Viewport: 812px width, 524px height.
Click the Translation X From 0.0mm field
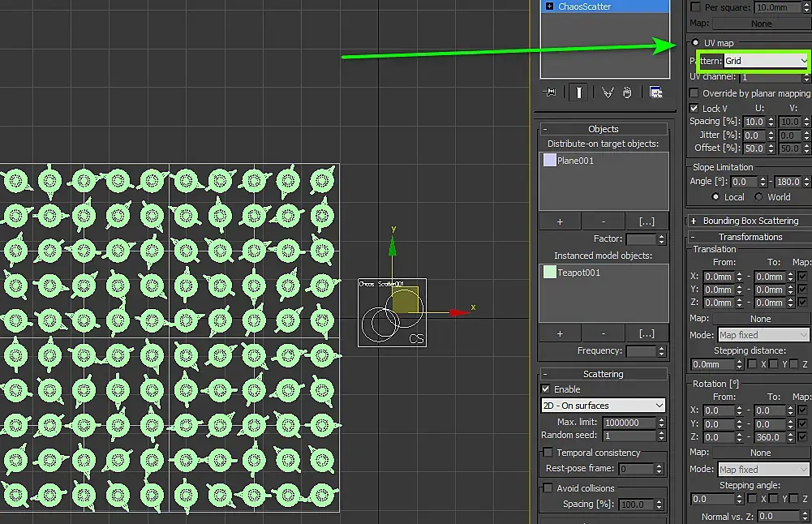point(719,277)
